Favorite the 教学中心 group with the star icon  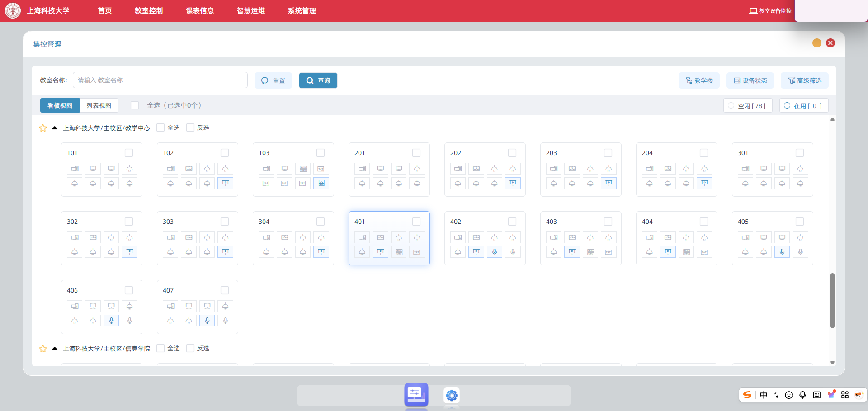(43, 128)
